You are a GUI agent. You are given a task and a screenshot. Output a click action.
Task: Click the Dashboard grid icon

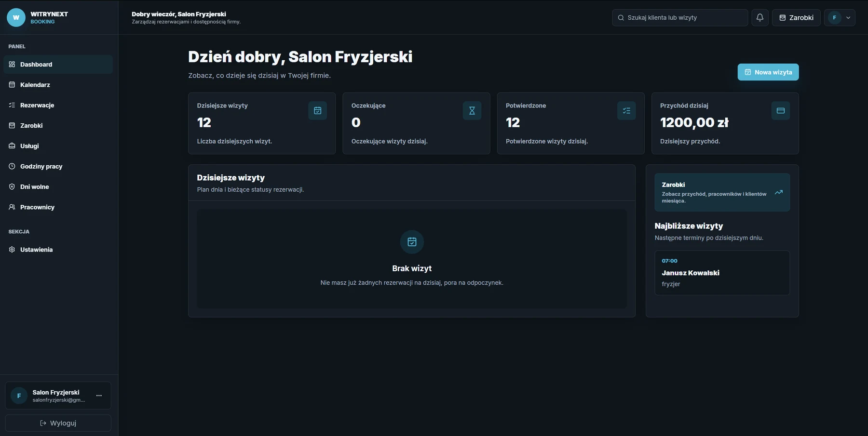coord(12,64)
